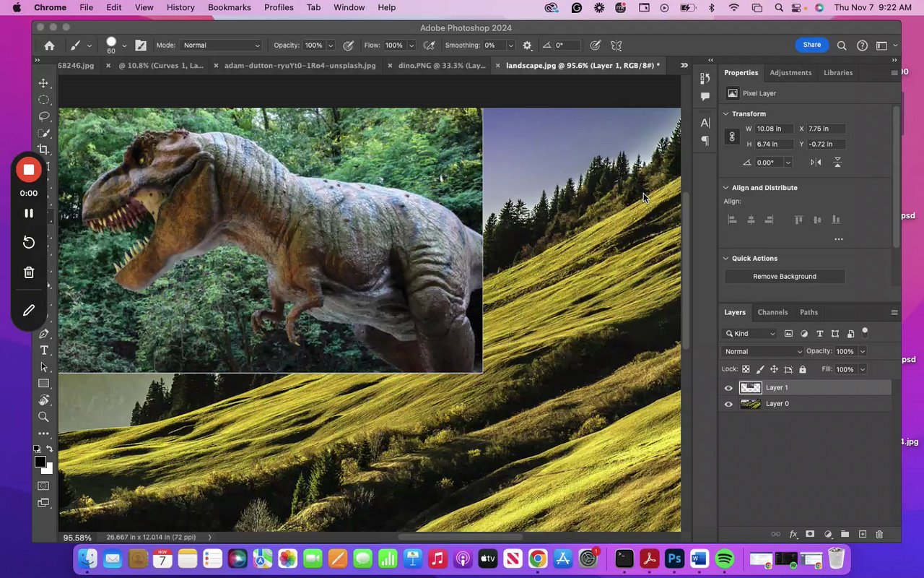Click the flip horizontal icon in Transform

(x=816, y=163)
